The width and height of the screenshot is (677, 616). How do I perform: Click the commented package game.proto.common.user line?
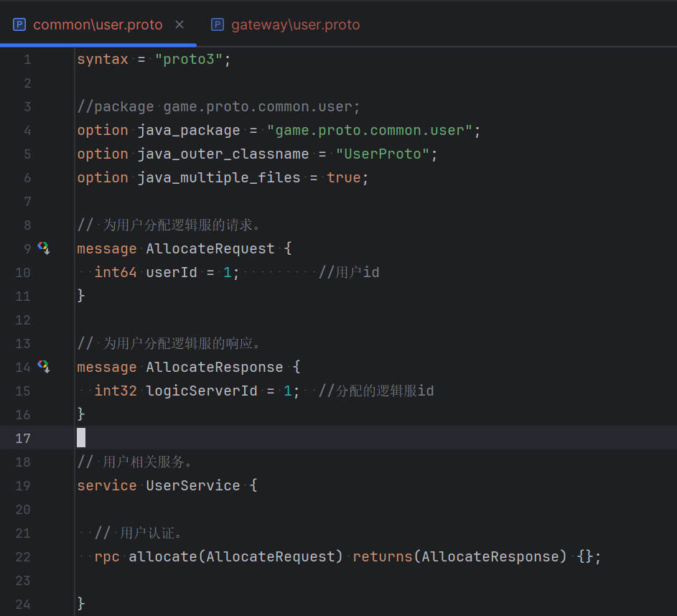[x=218, y=107]
